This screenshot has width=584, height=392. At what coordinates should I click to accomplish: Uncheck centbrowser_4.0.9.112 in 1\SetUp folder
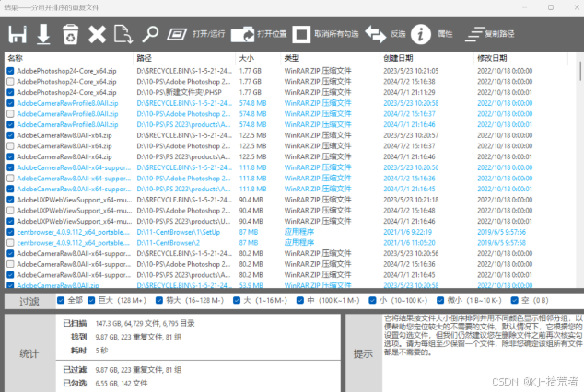click(10, 232)
